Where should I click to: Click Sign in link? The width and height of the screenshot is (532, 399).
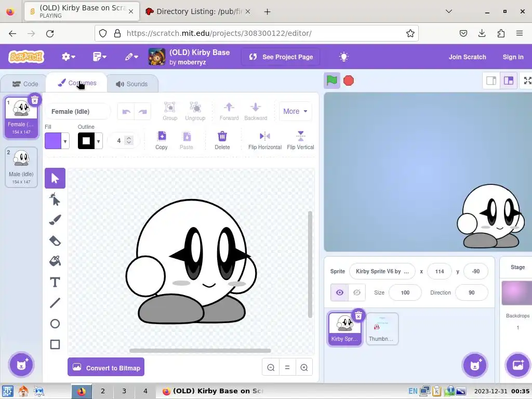(x=513, y=57)
